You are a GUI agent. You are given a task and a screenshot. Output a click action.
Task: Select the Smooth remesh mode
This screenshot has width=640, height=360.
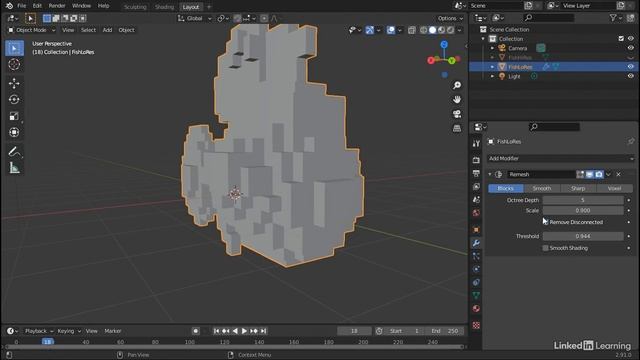pyautogui.click(x=542, y=188)
